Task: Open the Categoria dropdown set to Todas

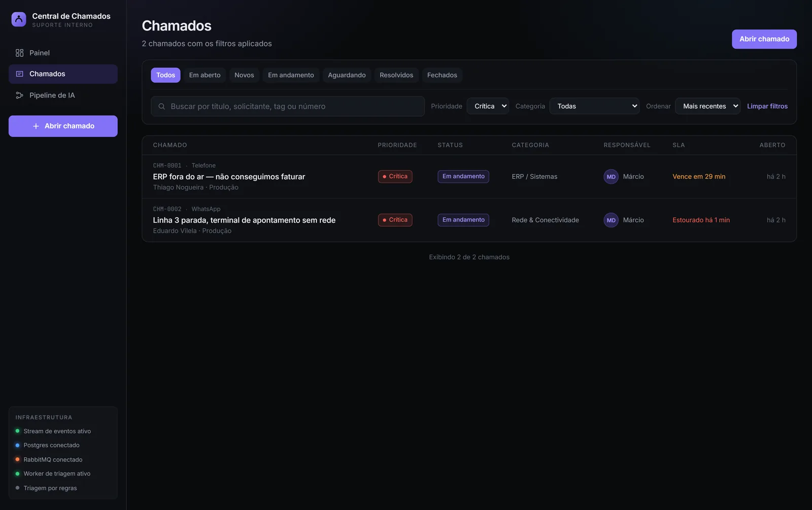Action: point(594,106)
